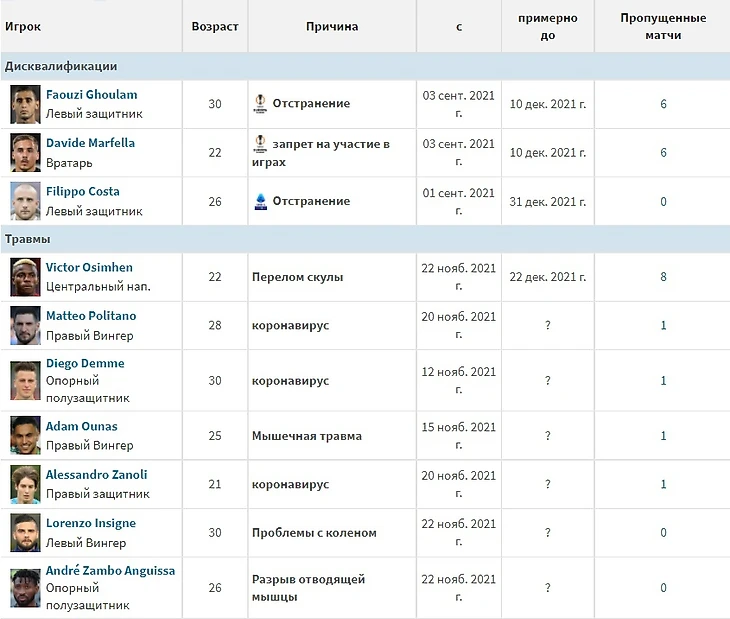
Task: Click age 28 in Matteo Politano's row
Action: pyautogui.click(x=215, y=325)
